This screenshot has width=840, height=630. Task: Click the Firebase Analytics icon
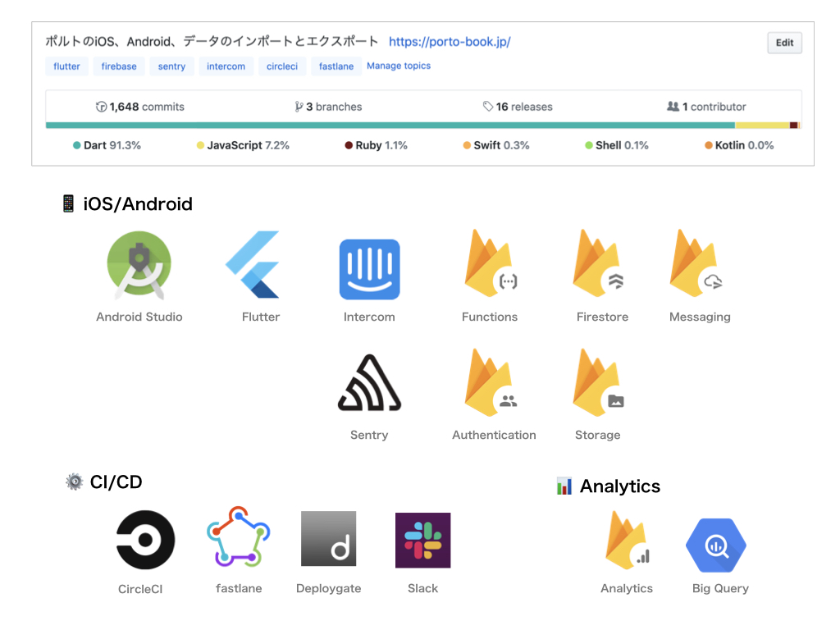pyautogui.click(x=628, y=540)
